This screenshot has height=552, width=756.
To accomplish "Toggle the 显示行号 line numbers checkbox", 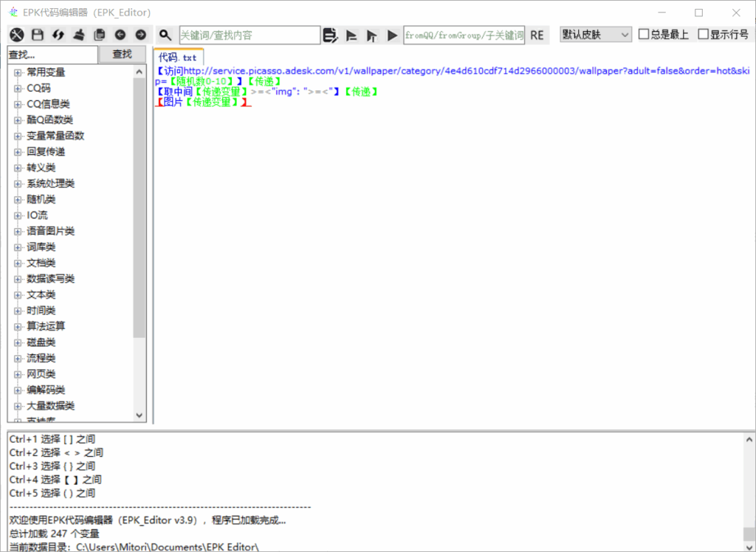I will pyautogui.click(x=703, y=34).
